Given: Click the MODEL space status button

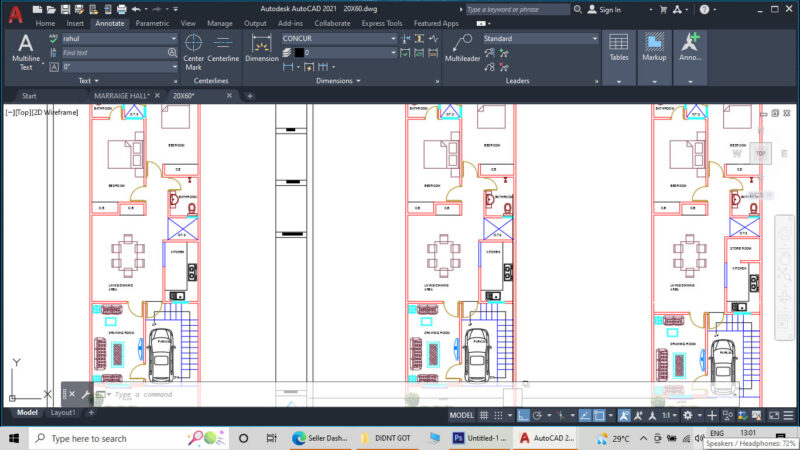Looking at the screenshot, I should point(461,415).
